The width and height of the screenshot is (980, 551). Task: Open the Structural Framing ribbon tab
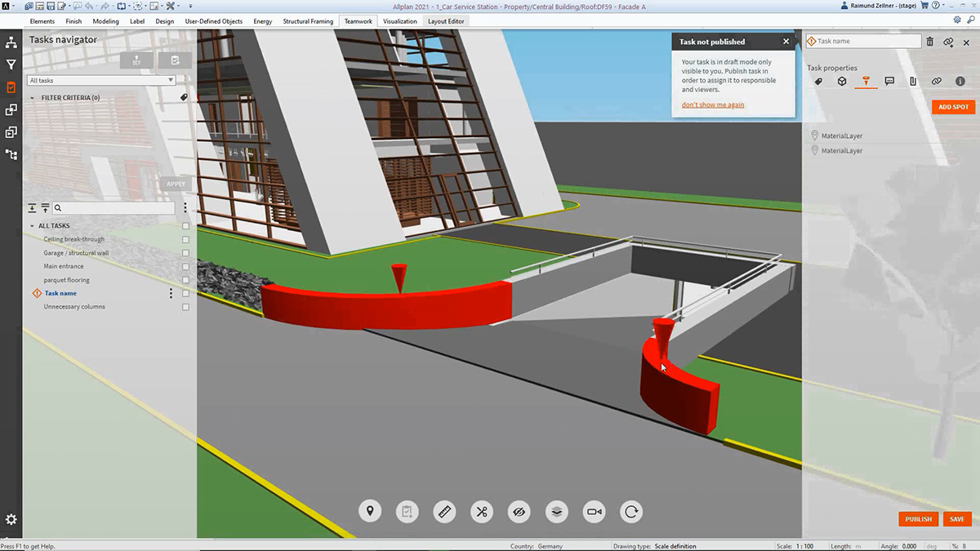[308, 21]
